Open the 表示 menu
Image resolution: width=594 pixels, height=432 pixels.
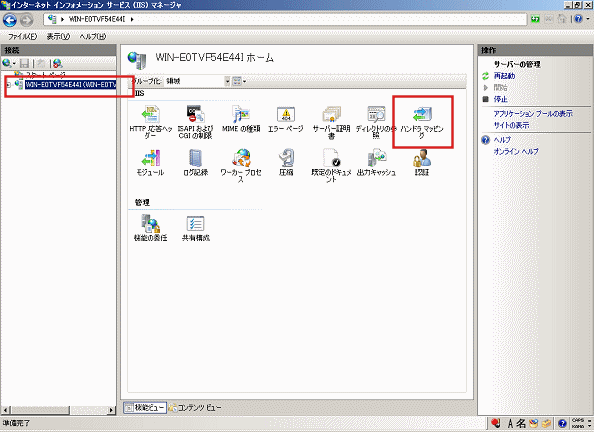(58, 37)
